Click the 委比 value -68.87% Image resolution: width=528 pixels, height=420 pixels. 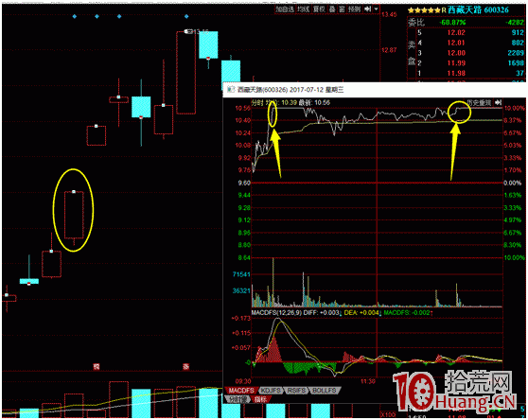[453, 23]
